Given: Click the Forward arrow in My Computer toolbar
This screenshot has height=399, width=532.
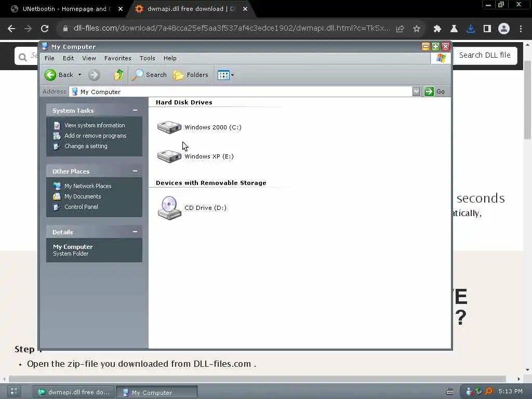Looking at the screenshot, I should pyautogui.click(x=94, y=75).
